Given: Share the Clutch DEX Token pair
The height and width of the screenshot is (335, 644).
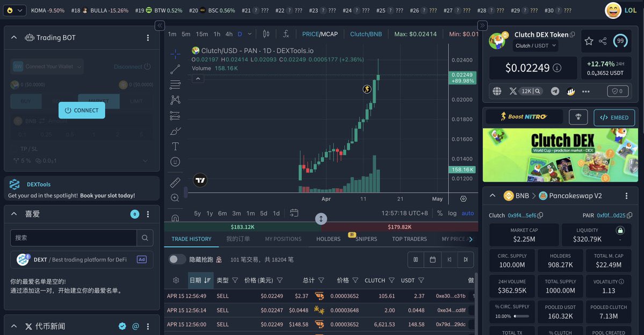Looking at the screenshot, I should click(603, 41).
